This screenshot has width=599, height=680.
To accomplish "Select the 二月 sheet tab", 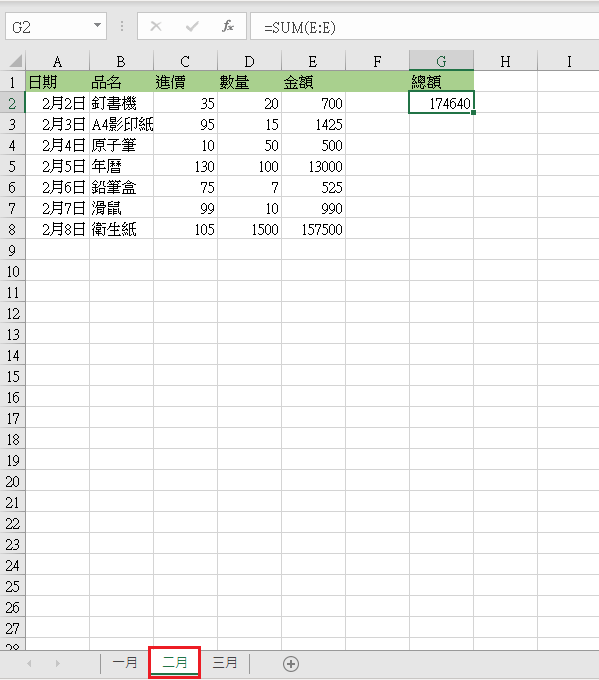I will click(x=175, y=662).
